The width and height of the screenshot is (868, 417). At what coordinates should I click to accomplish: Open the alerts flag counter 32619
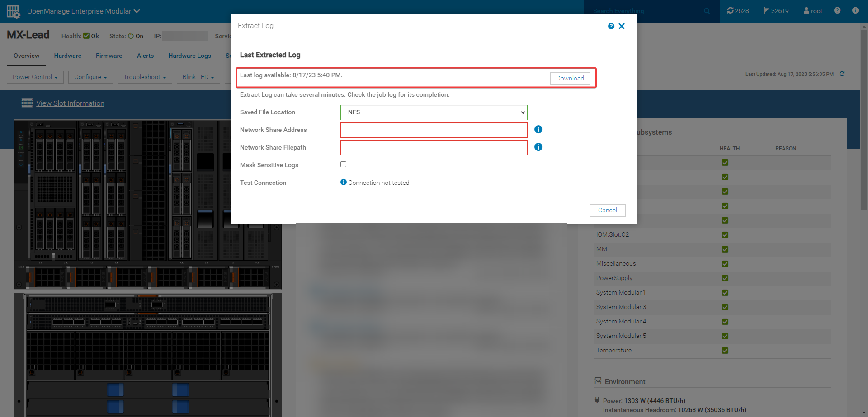click(x=776, y=11)
